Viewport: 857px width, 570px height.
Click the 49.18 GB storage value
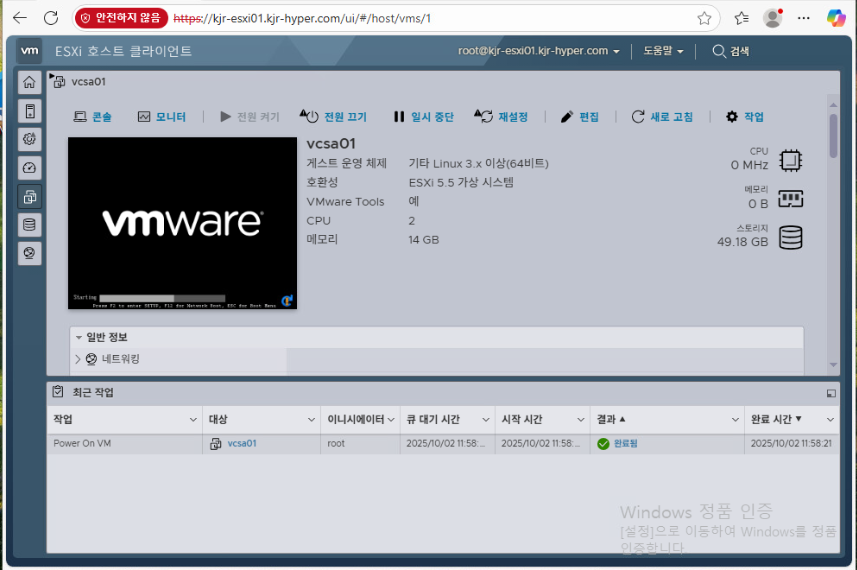click(742, 242)
